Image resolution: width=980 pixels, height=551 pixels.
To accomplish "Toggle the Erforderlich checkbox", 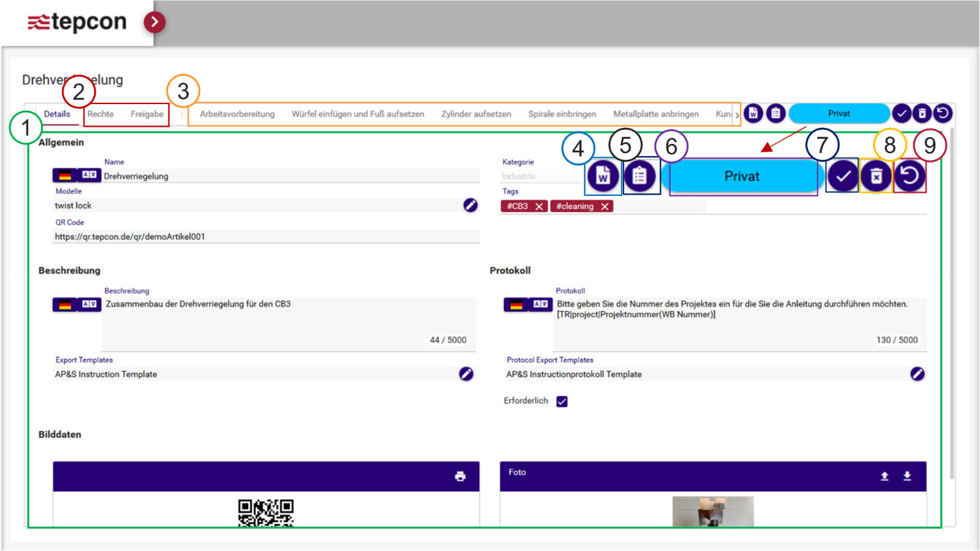I will point(562,402).
